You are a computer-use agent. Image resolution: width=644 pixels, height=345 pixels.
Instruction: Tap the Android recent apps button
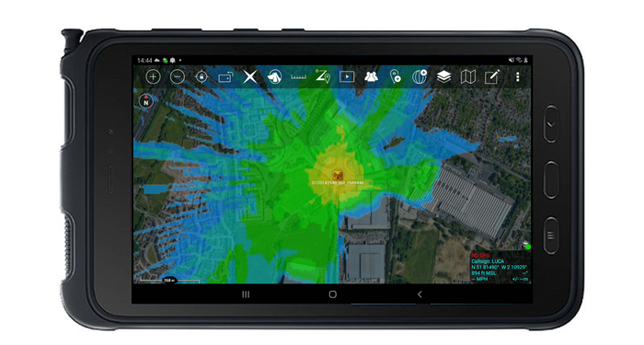point(246,294)
